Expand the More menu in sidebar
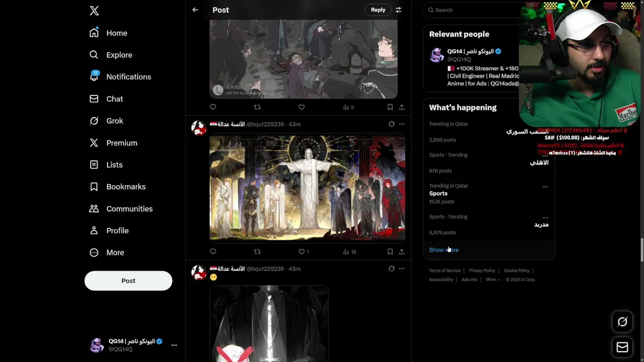Screen dimensions: 644x362 point(106,252)
